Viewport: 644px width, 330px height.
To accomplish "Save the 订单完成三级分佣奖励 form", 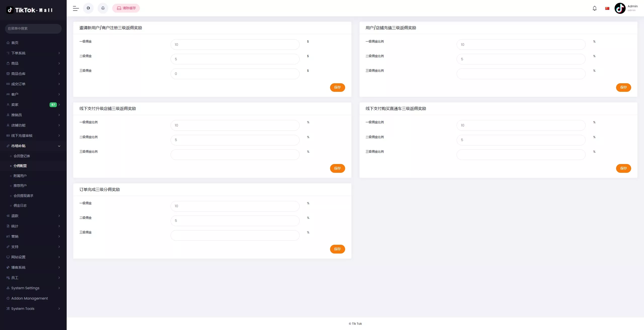I will pos(337,249).
